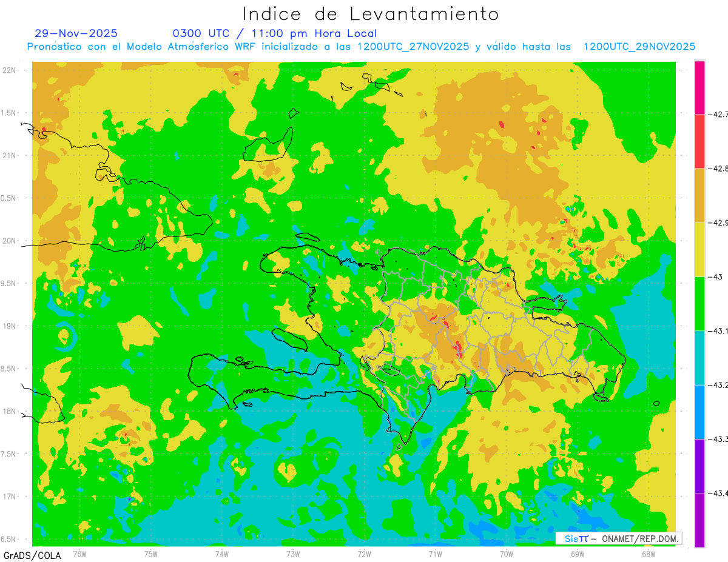Click the light blue legend color segment
Image resolution: width=728 pixels, height=562 pixels.
pos(699,412)
